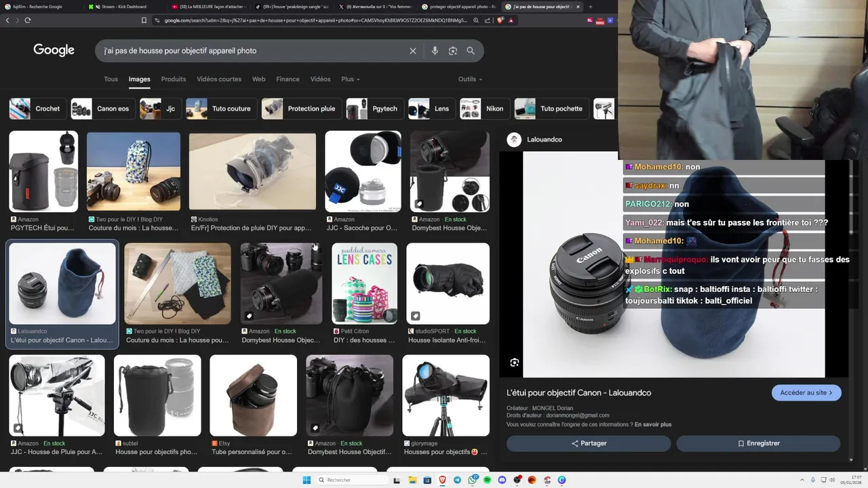868x488 pixels.
Task: Click the magnifier search button
Action: coord(471,51)
